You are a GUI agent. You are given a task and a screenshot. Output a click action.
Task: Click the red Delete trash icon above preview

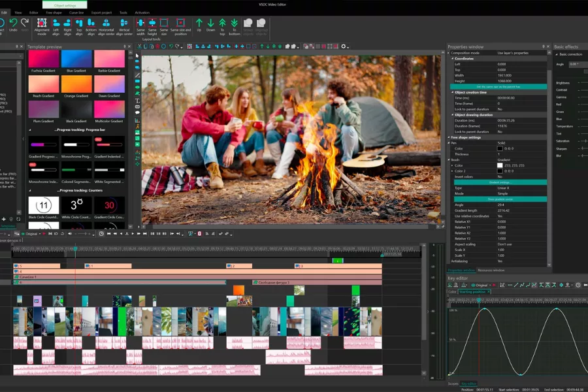click(157, 46)
